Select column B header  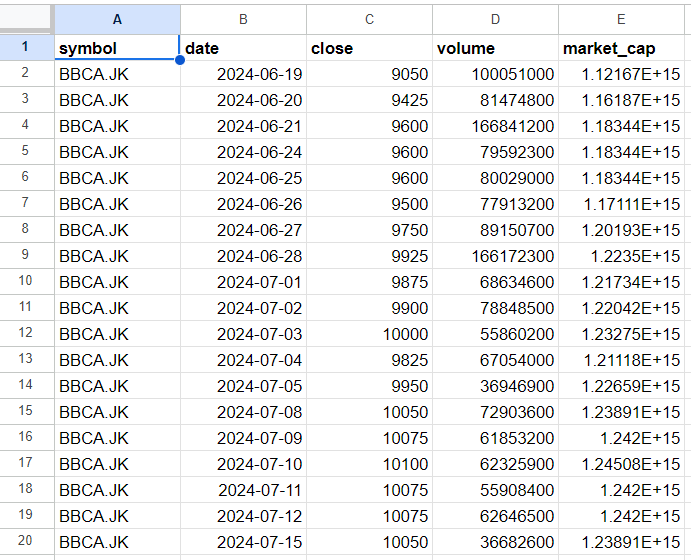point(243,19)
